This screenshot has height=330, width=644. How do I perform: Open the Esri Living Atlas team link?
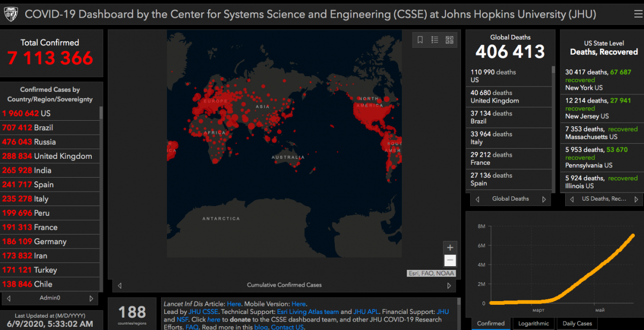(x=308, y=312)
